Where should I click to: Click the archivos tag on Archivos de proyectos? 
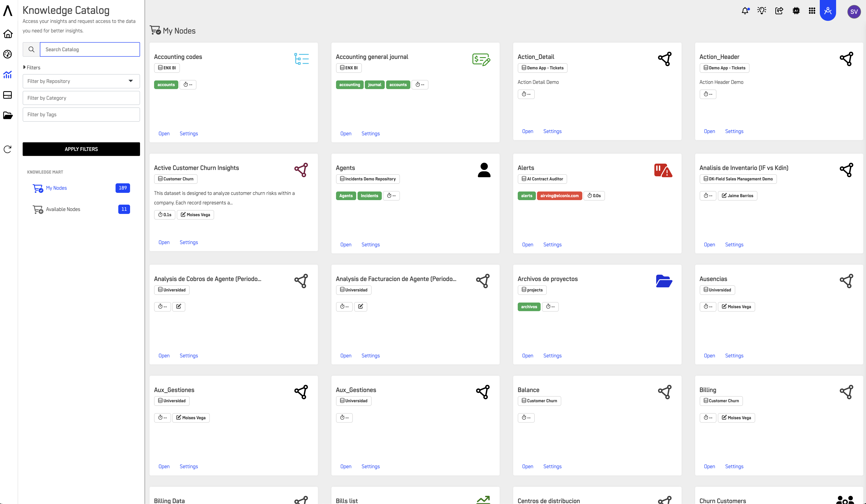coord(529,307)
